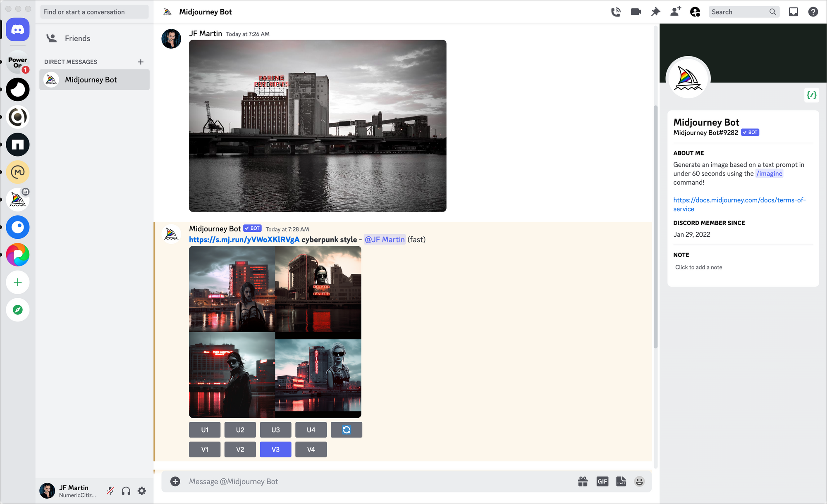The height and width of the screenshot is (504, 827).
Task: View pinned messages
Action: point(655,12)
